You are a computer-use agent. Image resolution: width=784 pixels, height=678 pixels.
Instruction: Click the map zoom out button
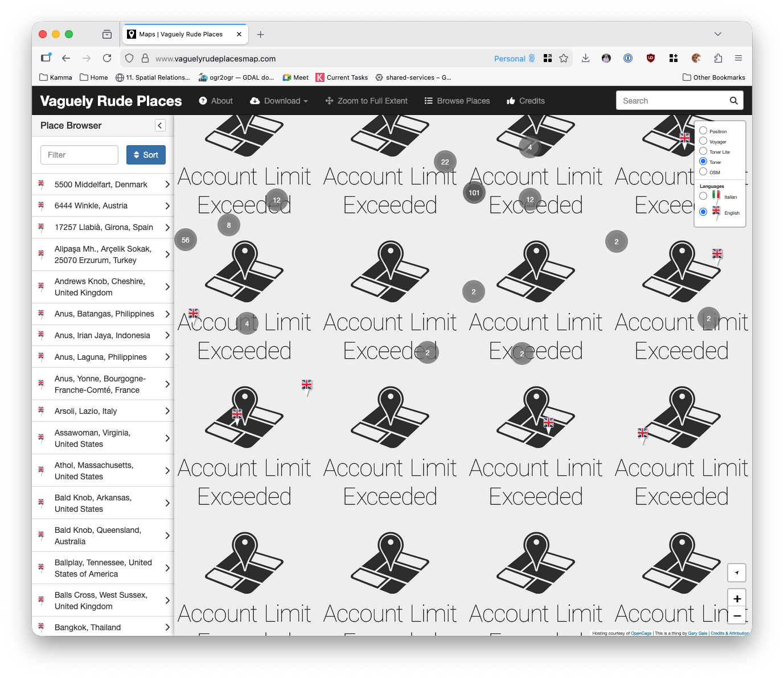point(737,616)
